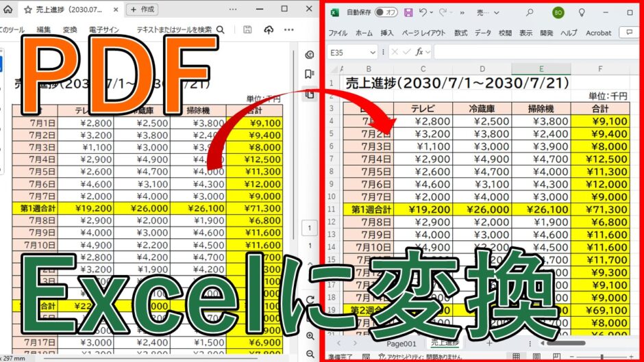Image resolution: width=644 pixels, height=362 pixels.
Task: Switch to the Page001 sheet tab
Action: [x=401, y=344]
